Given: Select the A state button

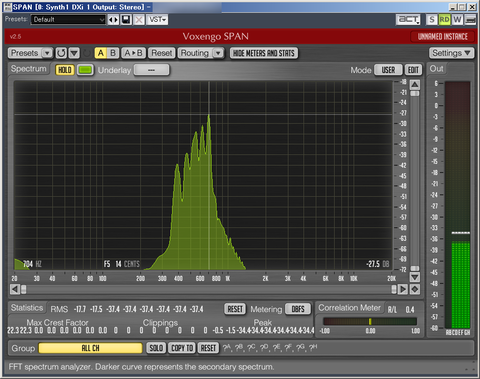Looking at the screenshot, I should 101,53.
